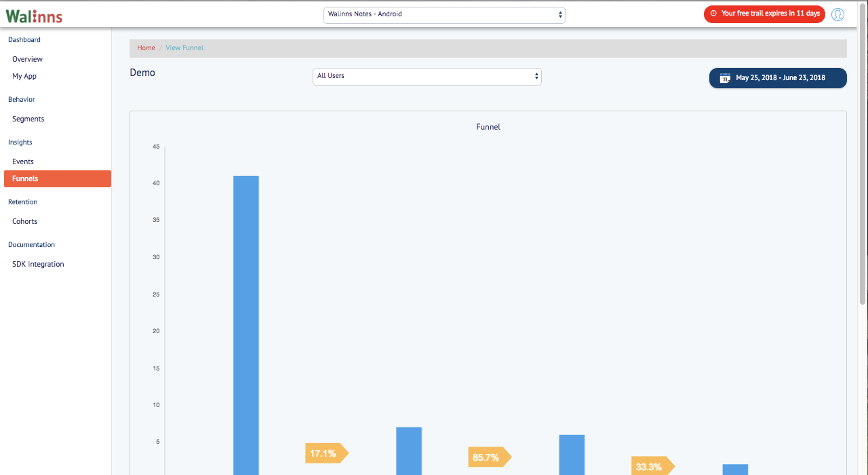Open the user profile icon

837,14
